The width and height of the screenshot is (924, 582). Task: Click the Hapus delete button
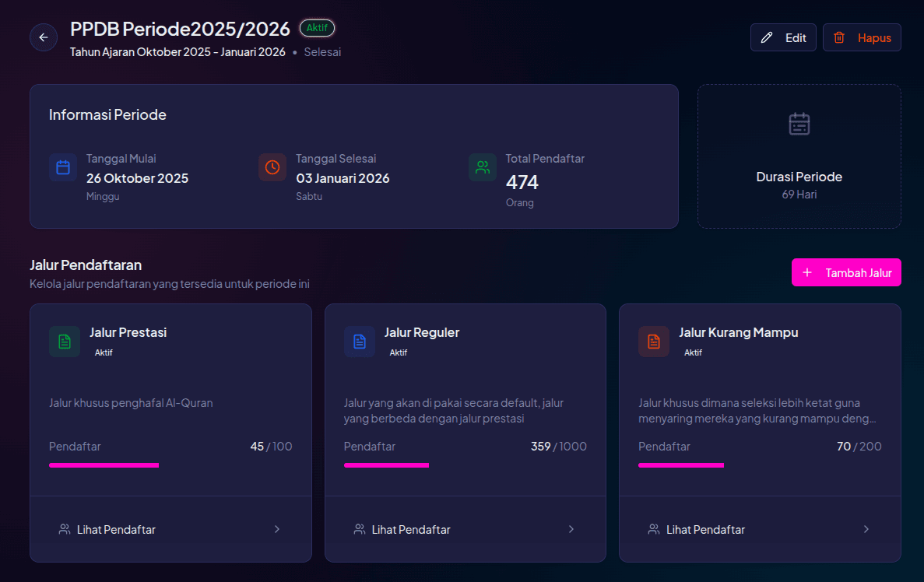[862, 37]
